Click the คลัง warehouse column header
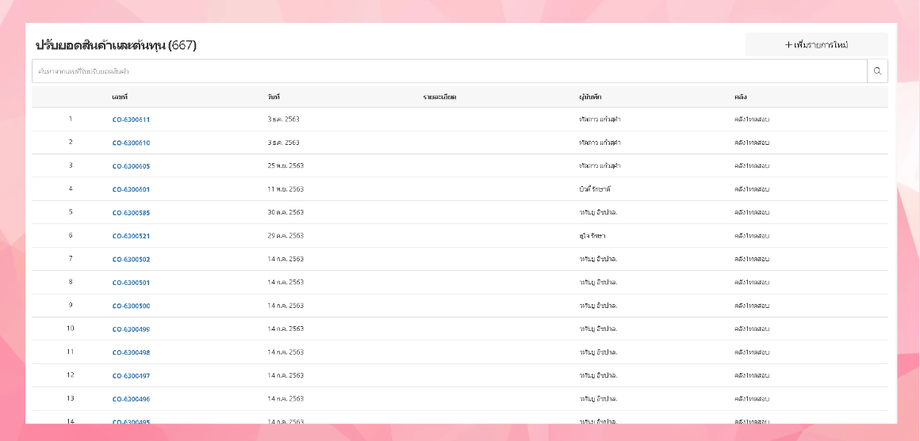This screenshot has width=920, height=441. [x=740, y=97]
